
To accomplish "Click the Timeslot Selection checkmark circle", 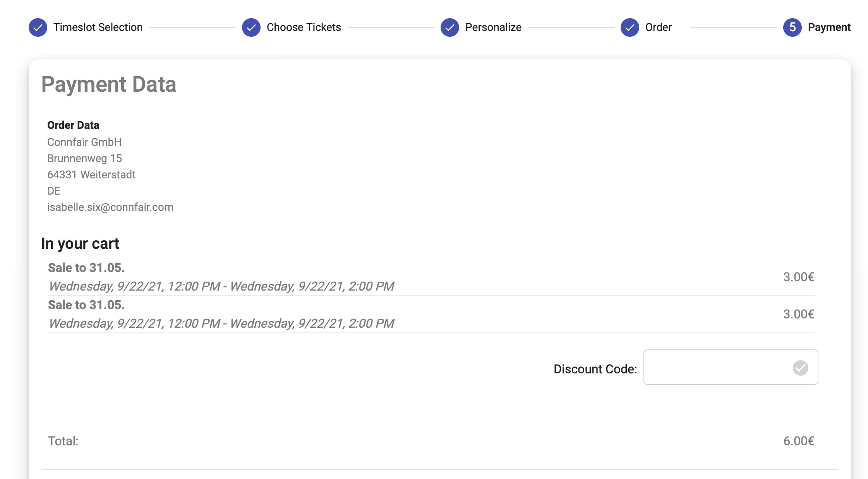I will pos(38,27).
